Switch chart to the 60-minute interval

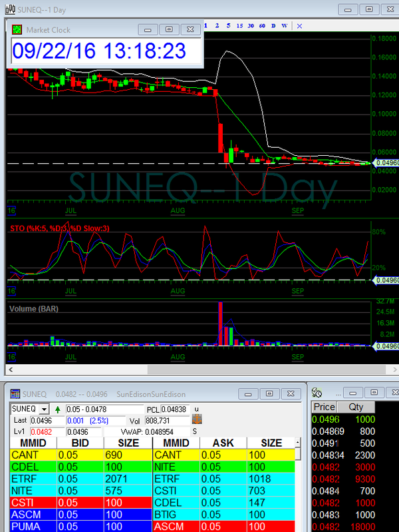pos(262,25)
